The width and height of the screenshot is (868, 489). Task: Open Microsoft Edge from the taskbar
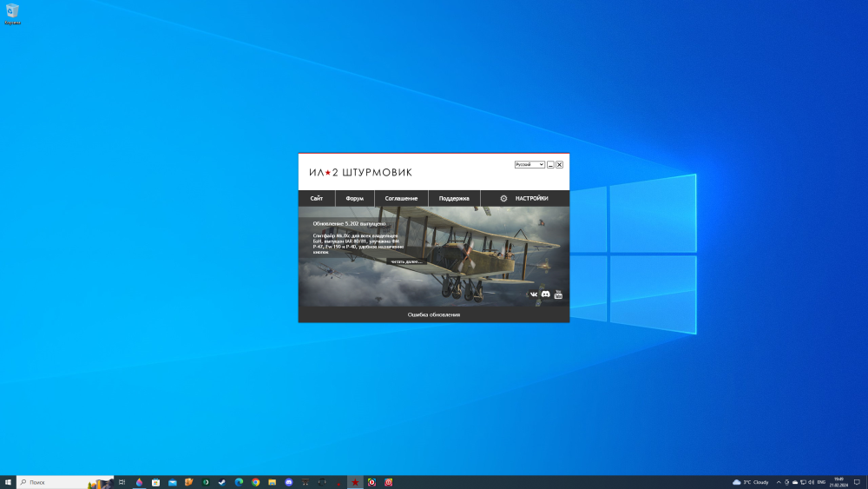pyautogui.click(x=239, y=482)
